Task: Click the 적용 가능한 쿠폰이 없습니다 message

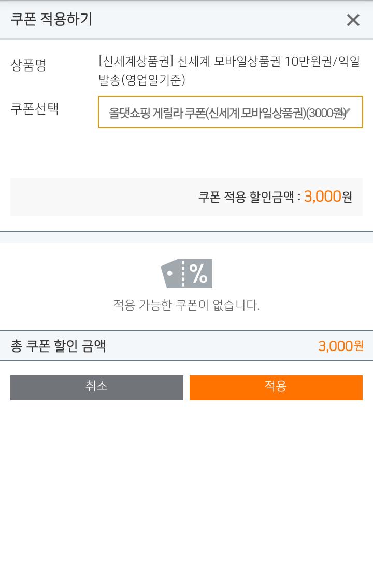Action: click(187, 305)
